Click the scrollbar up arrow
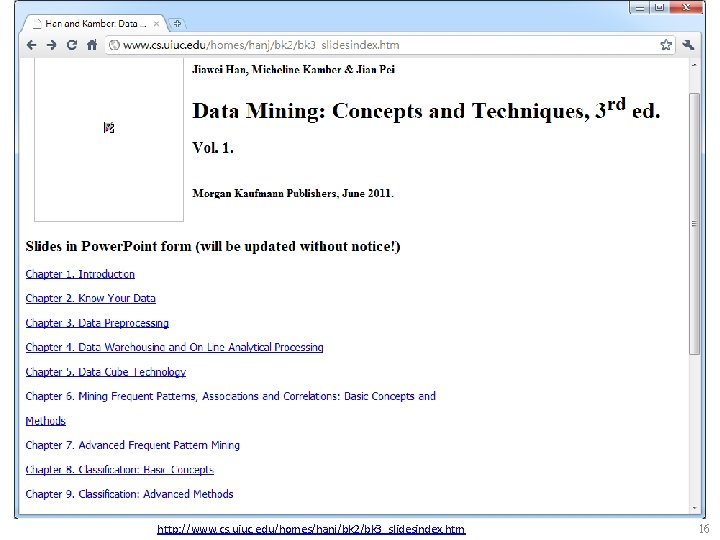 tap(695, 65)
